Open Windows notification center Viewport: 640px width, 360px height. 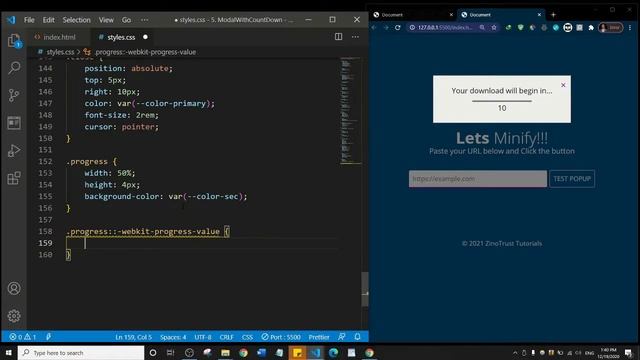click(629, 353)
